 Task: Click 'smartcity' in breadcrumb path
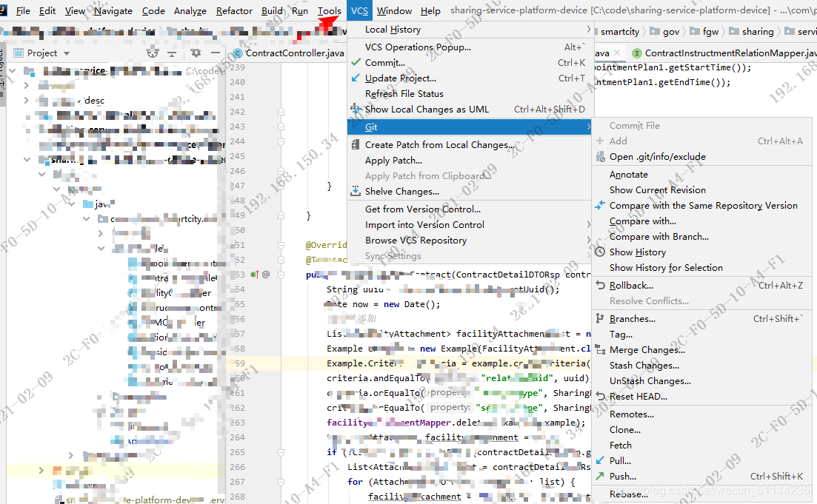[x=619, y=32]
